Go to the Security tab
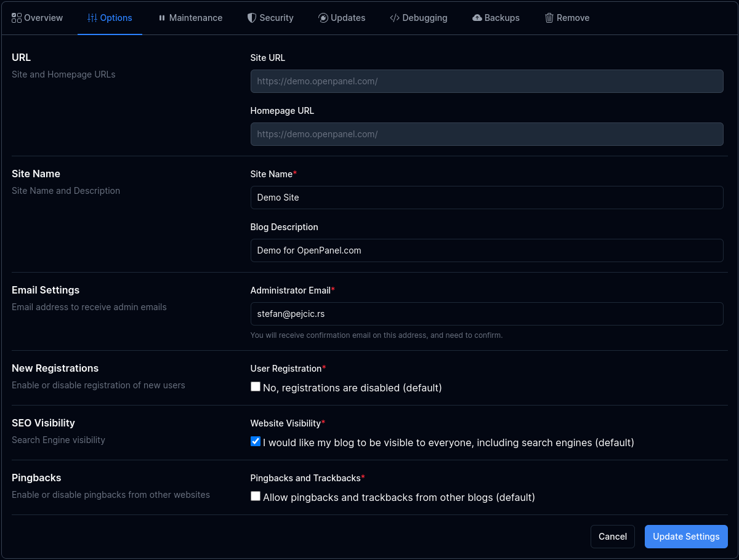739x560 pixels. coord(276,18)
